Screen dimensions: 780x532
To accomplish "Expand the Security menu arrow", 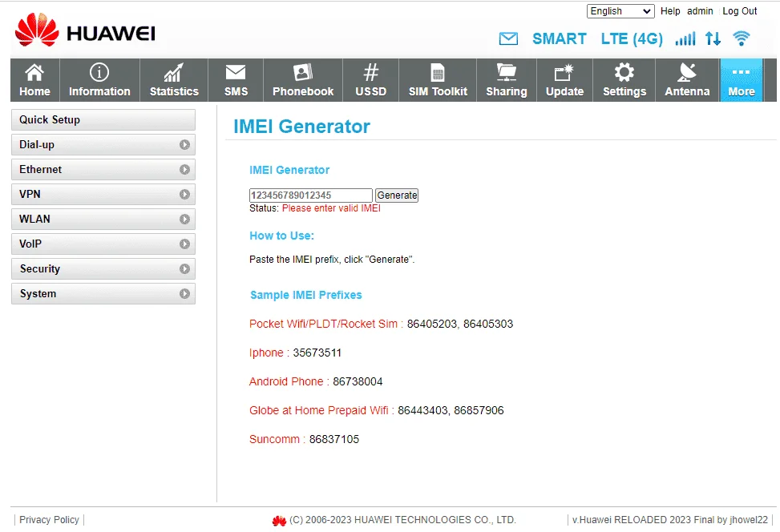I will 184,269.
